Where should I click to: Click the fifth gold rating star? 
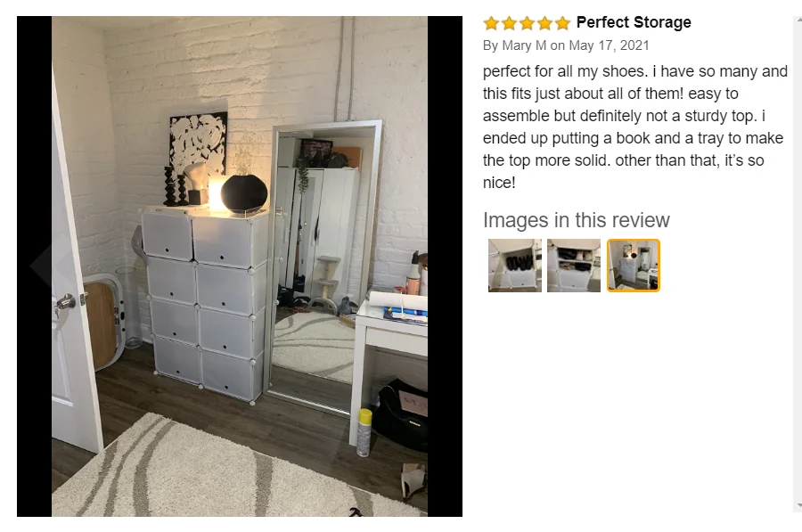(x=562, y=23)
